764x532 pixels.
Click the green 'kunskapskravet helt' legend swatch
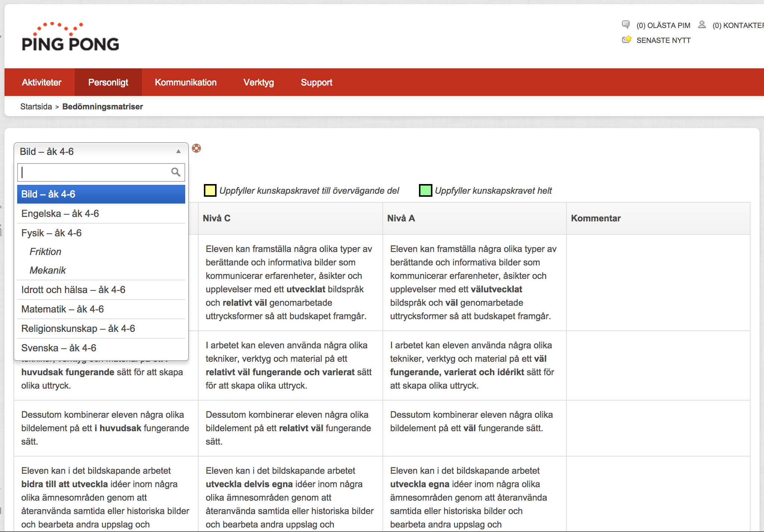(426, 190)
